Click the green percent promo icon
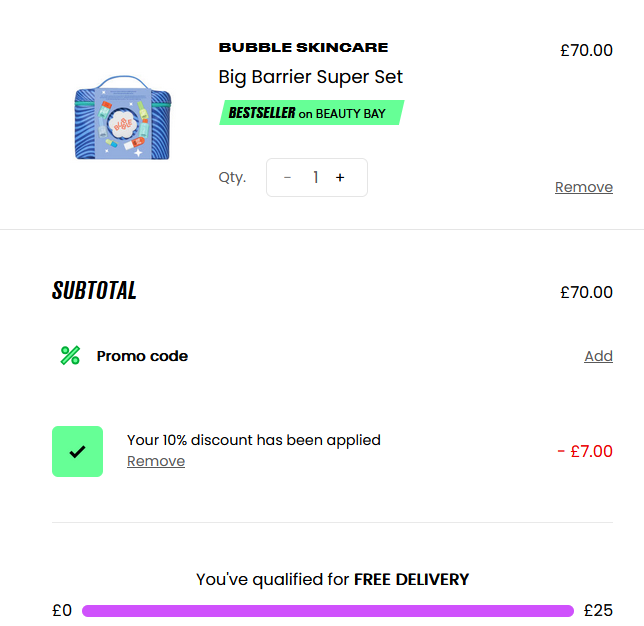This screenshot has width=644, height=626. pyautogui.click(x=70, y=355)
